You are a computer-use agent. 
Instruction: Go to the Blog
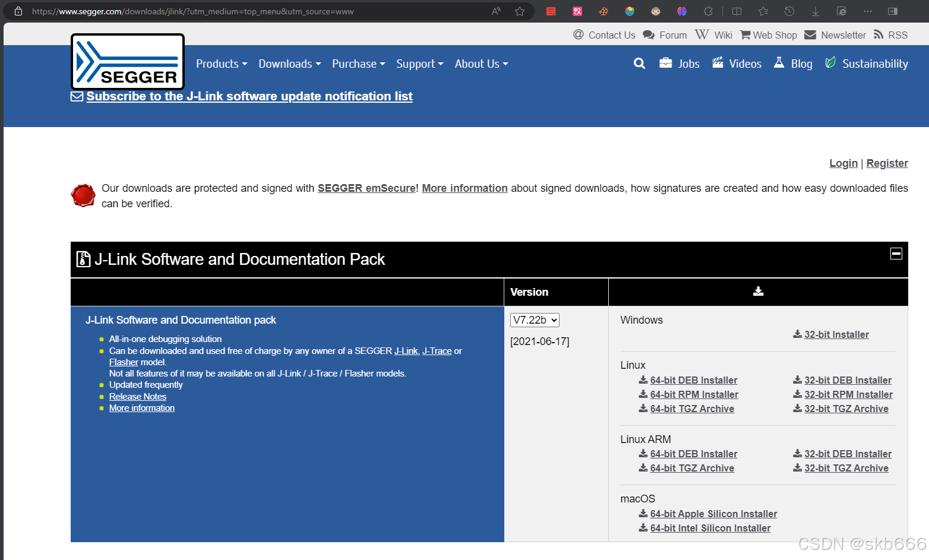[x=793, y=64]
